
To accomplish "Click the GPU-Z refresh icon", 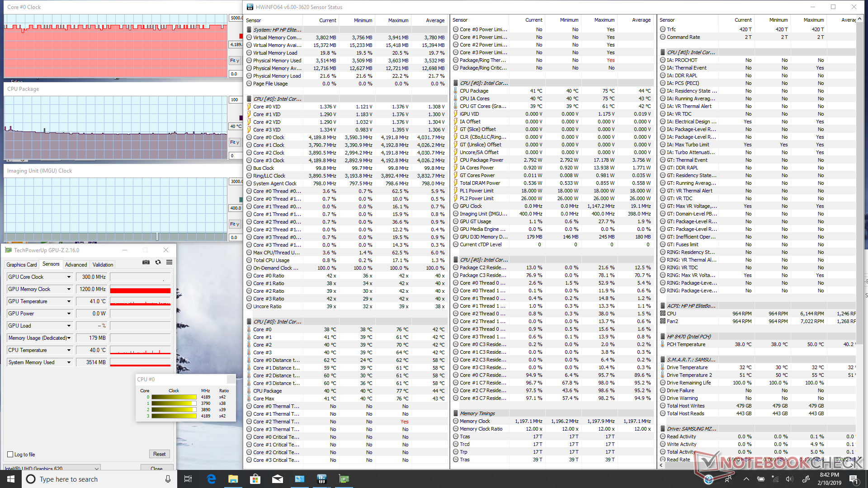I will point(158,262).
